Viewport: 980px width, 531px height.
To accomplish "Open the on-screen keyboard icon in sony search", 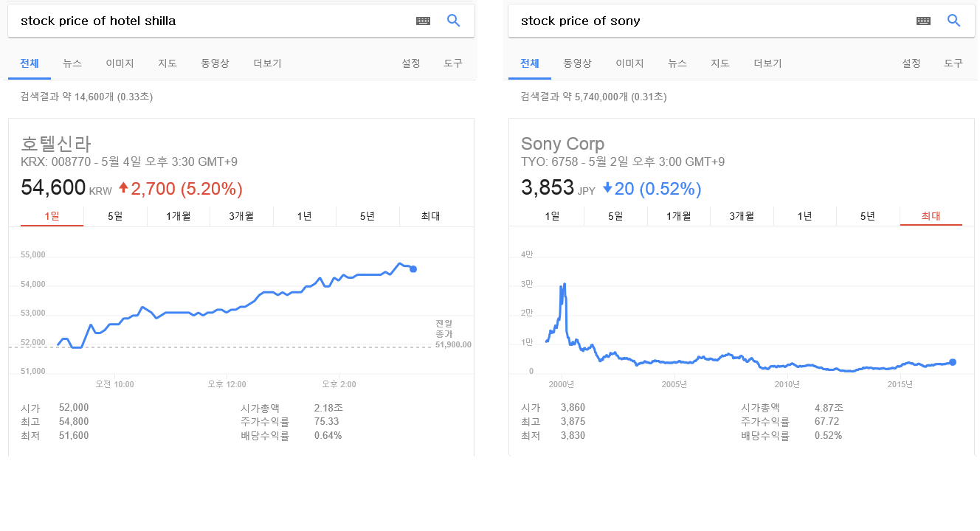I will tap(923, 21).
